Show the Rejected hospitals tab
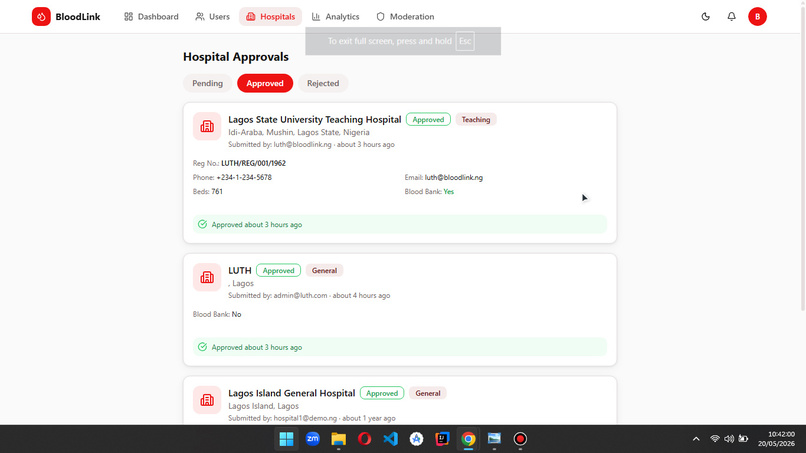Viewport: 806px width, 453px height. [x=323, y=83]
